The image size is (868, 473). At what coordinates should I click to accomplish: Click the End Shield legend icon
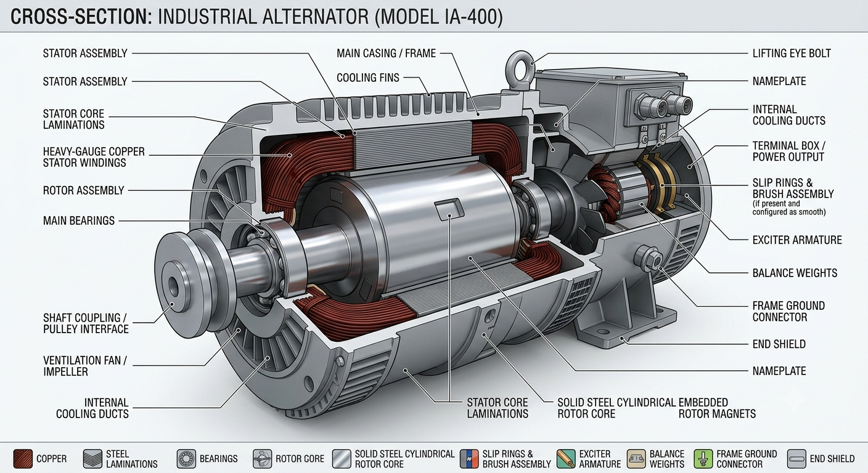click(x=796, y=459)
